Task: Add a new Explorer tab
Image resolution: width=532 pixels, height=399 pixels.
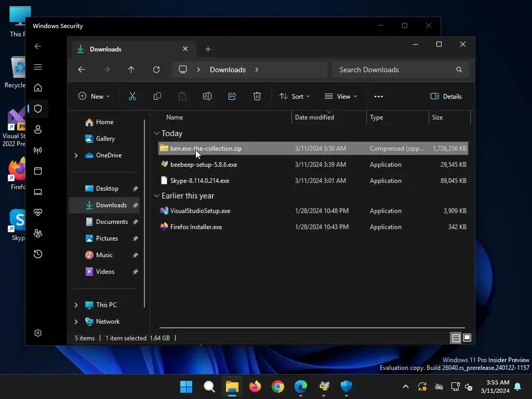Action: click(208, 49)
